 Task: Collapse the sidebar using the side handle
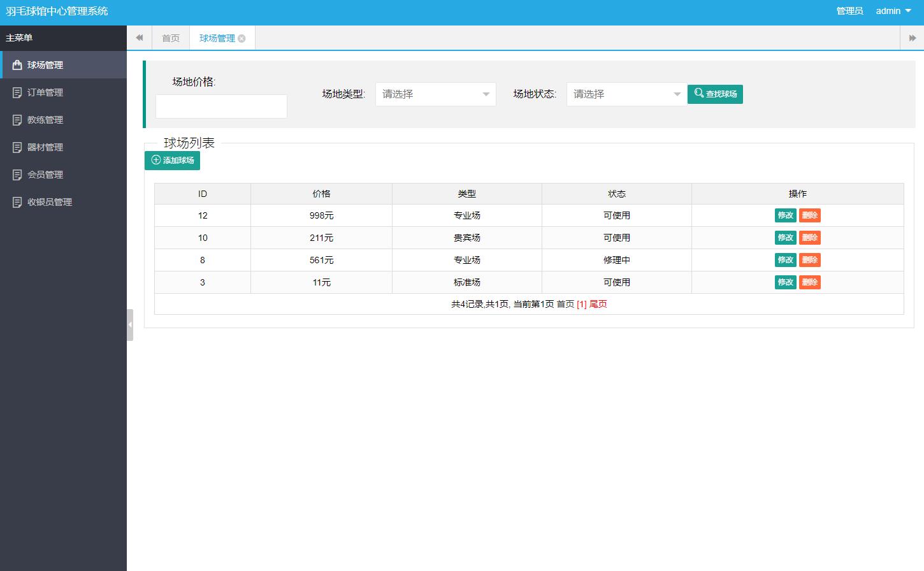click(x=130, y=325)
